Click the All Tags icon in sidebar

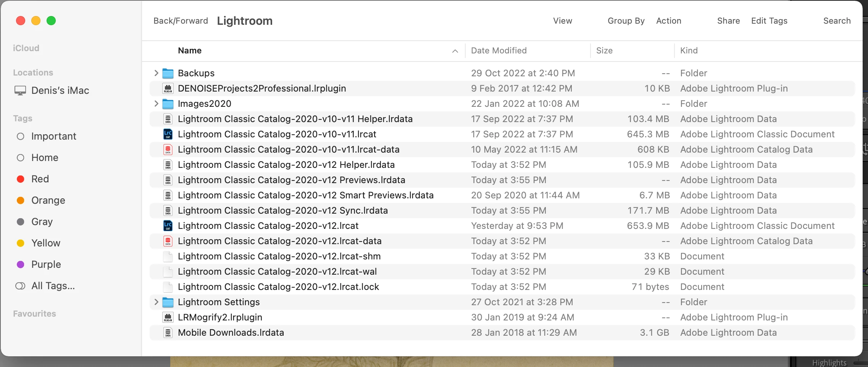tap(20, 286)
